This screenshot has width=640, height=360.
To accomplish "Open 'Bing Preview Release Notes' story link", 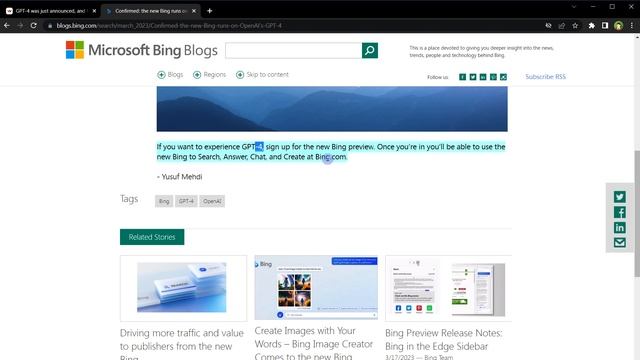I will (444, 340).
